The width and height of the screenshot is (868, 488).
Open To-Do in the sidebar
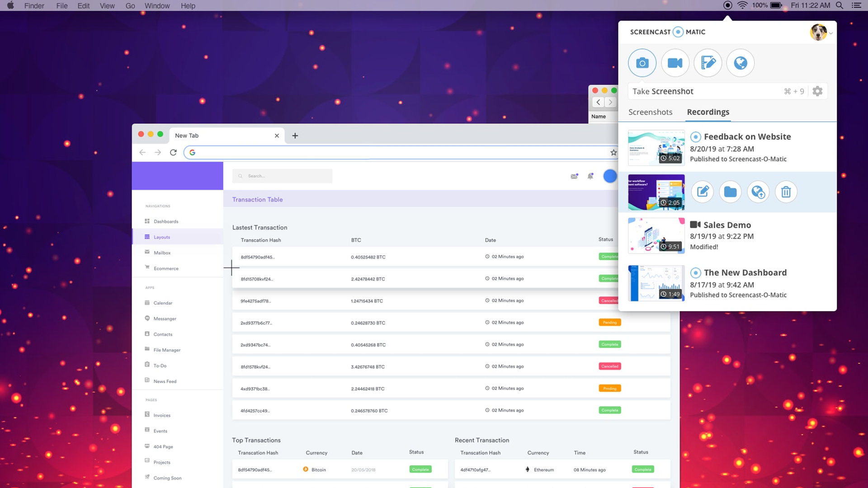point(160,366)
